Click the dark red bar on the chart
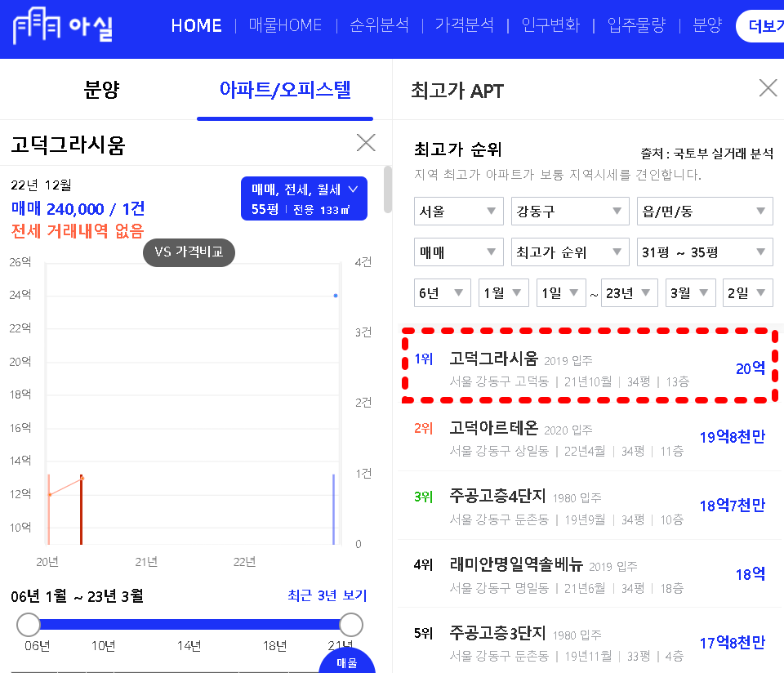This screenshot has width=784, height=673. 81,510
